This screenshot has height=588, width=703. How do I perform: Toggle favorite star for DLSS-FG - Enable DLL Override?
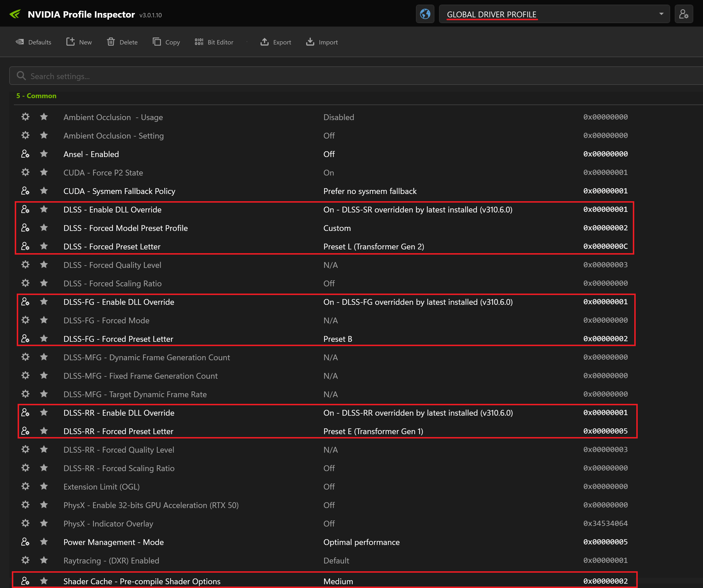[x=44, y=302]
